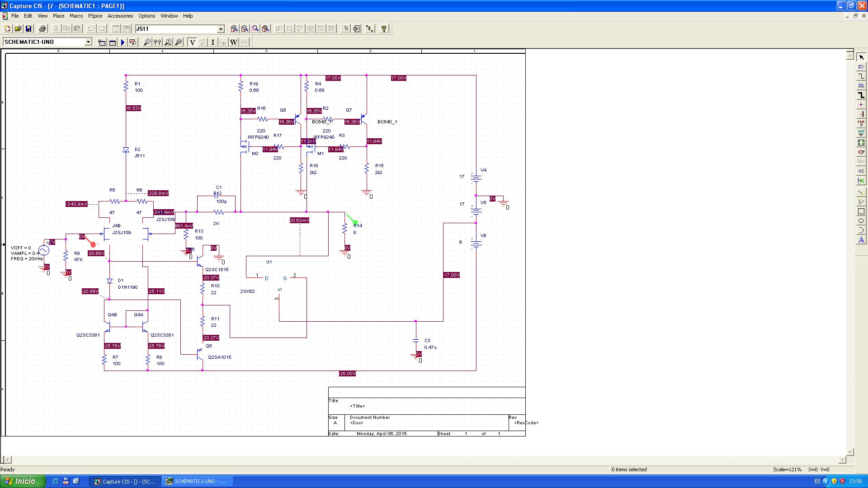The image size is (868, 488).
Task: Open the Accessories menu
Action: pos(120,16)
